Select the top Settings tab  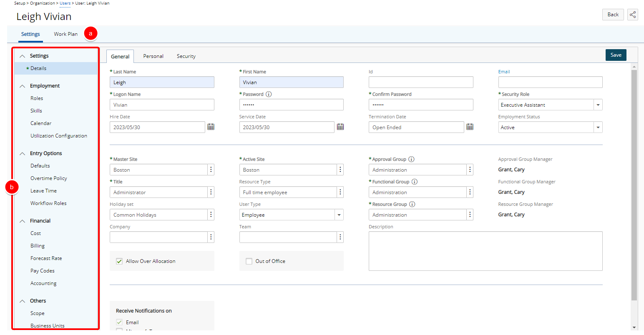tap(30, 34)
